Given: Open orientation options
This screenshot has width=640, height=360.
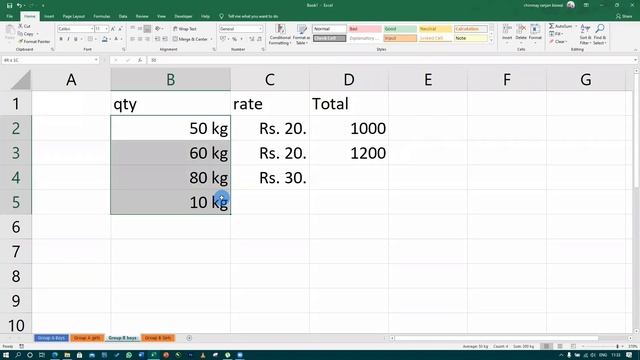Looking at the screenshot, I should click(x=158, y=29).
